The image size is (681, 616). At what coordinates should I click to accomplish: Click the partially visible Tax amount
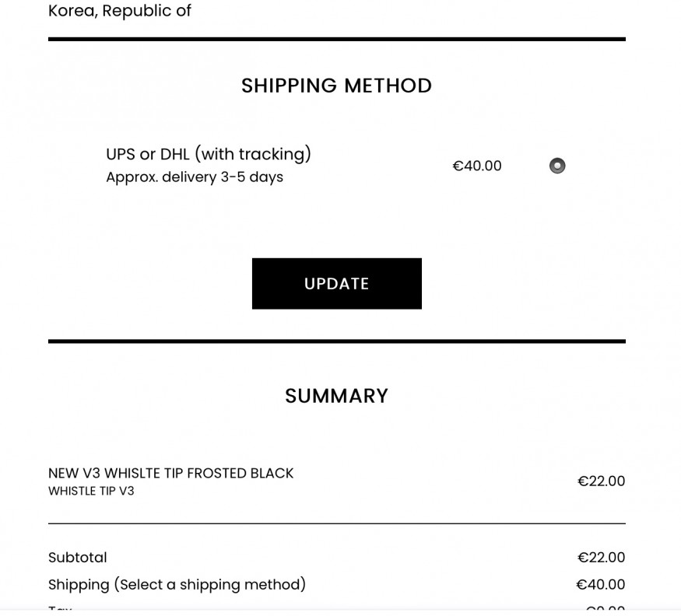coord(605,610)
